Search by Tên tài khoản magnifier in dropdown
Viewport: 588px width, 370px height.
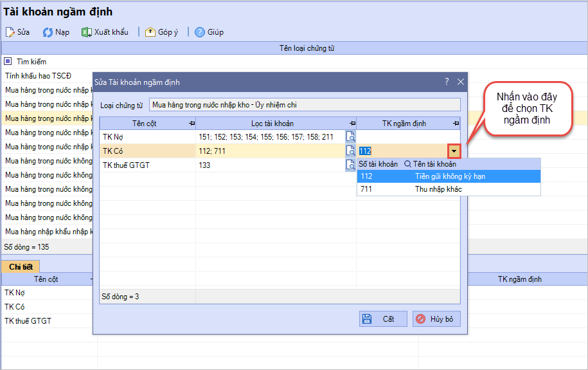pos(407,164)
